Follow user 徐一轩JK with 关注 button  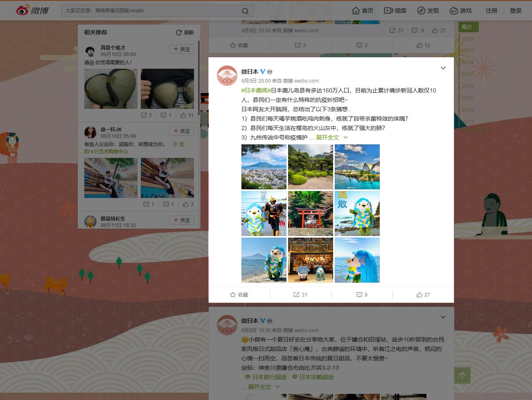182,131
